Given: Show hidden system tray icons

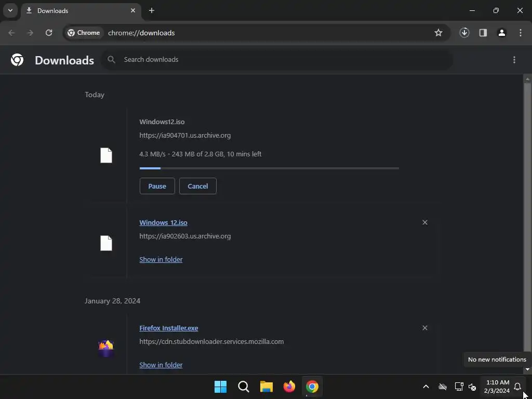Looking at the screenshot, I should [x=426, y=387].
